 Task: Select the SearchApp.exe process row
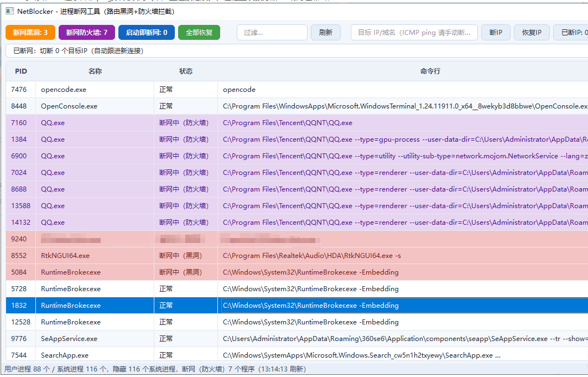point(297,355)
